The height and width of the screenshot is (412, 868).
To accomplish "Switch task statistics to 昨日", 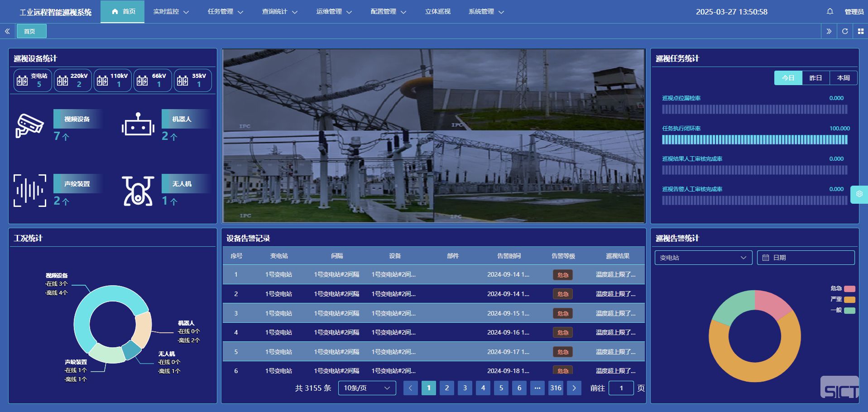I will (x=815, y=78).
